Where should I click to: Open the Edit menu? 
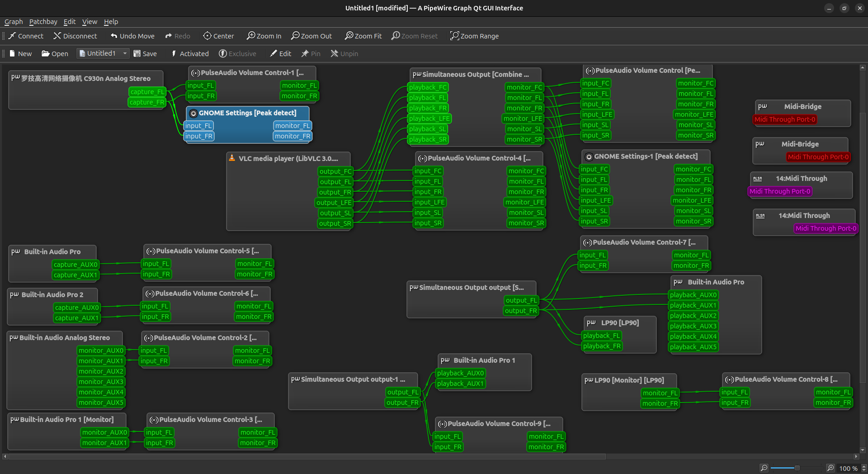click(x=70, y=22)
